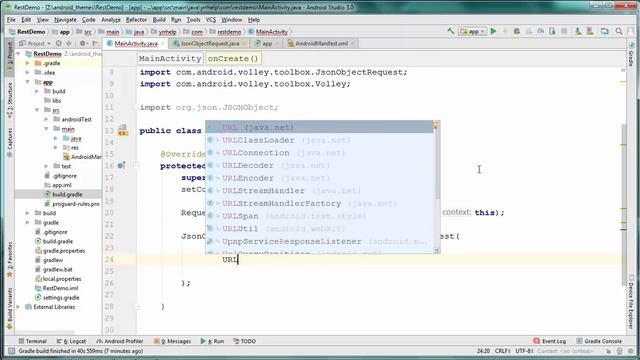Image resolution: width=640 pixels, height=360 pixels.
Task: Select URL (java.net) completion suggestion
Action: [319, 127]
